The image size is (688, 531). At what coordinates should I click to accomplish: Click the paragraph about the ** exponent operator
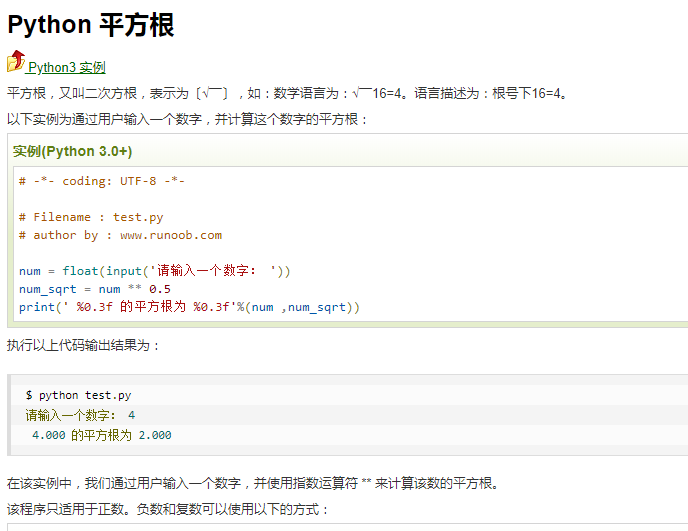[254, 483]
